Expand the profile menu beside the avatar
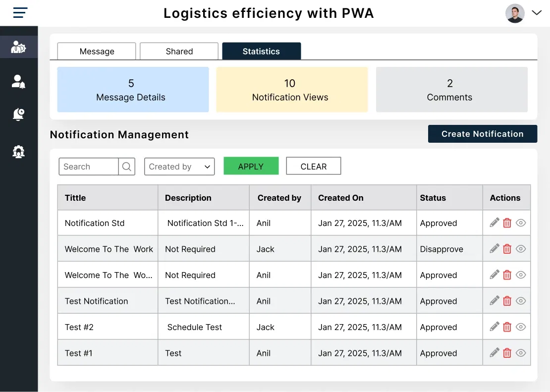Image resolution: width=550 pixels, height=392 pixels. 538,13
